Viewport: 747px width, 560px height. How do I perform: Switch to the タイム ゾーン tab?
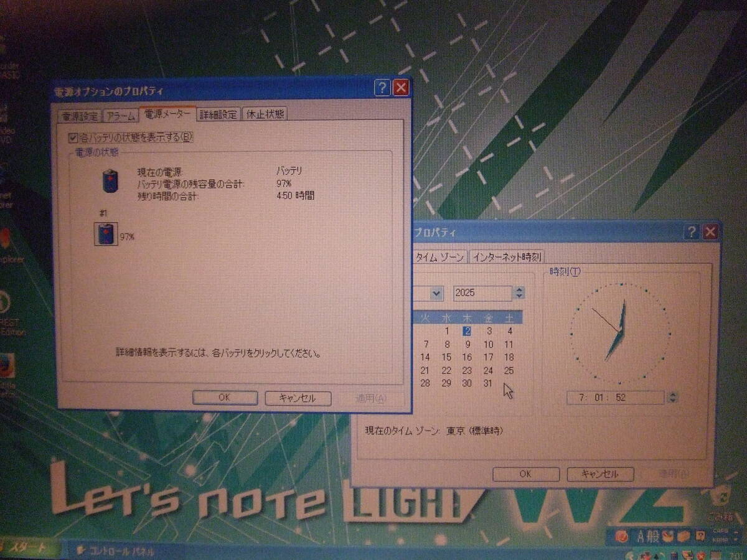(x=439, y=257)
